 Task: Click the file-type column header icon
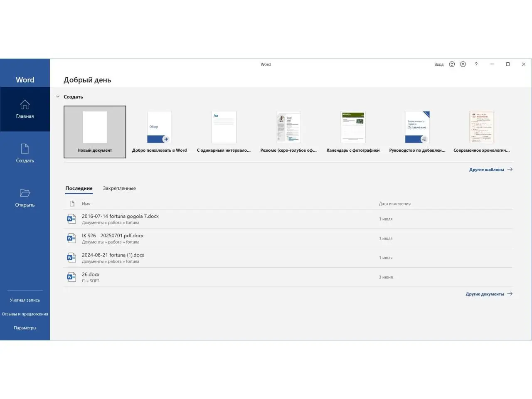72,204
